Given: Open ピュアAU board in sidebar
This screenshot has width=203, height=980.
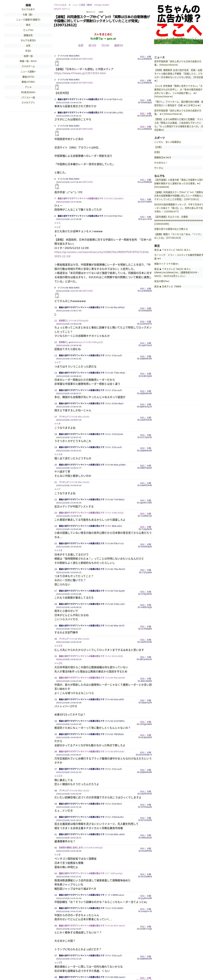Looking at the screenshot, I should click(x=28, y=30).
